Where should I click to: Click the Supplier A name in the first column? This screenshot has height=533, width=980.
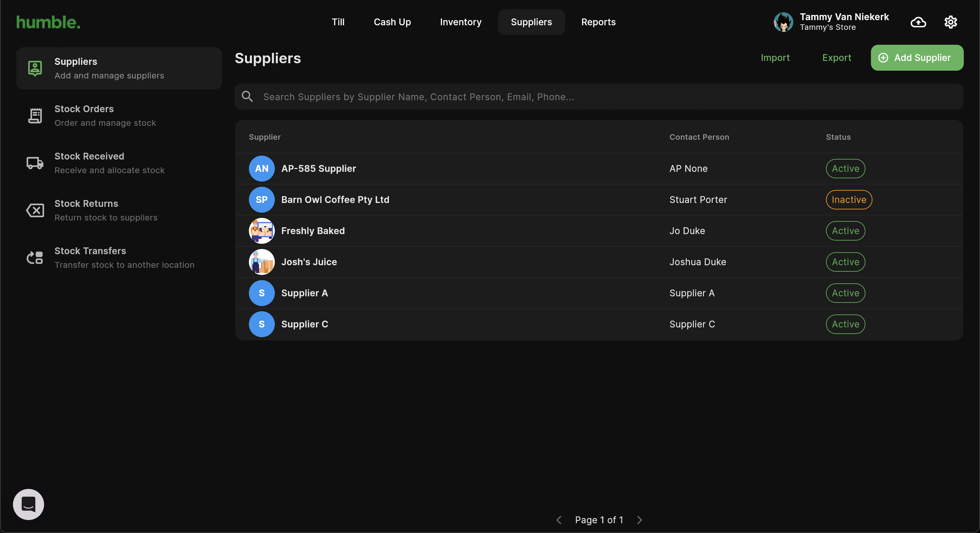tap(304, 293)
